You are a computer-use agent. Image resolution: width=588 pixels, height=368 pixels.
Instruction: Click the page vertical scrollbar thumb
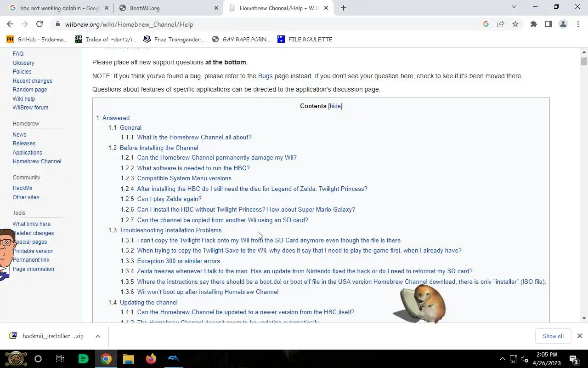pyautogui.click(x=584, y=62)
